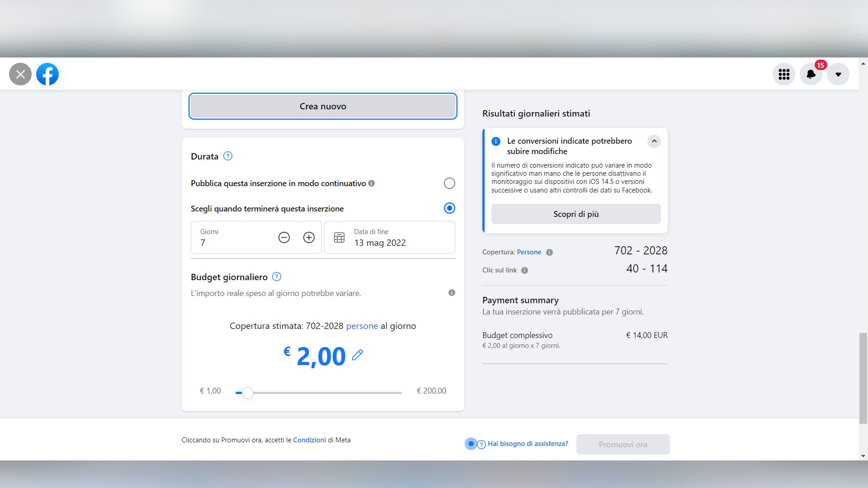Close the promotion window with the X icon
868x488 pixels.
pos(20,74)
